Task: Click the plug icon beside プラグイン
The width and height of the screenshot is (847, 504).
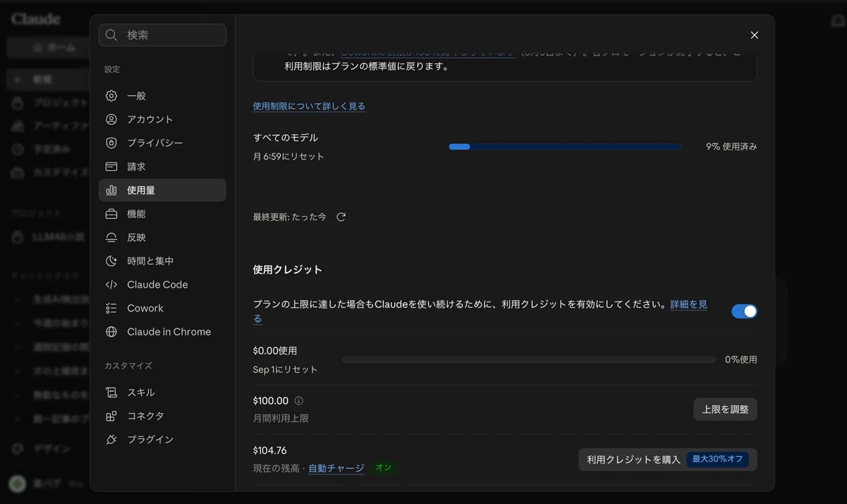Action: (112, 440)
